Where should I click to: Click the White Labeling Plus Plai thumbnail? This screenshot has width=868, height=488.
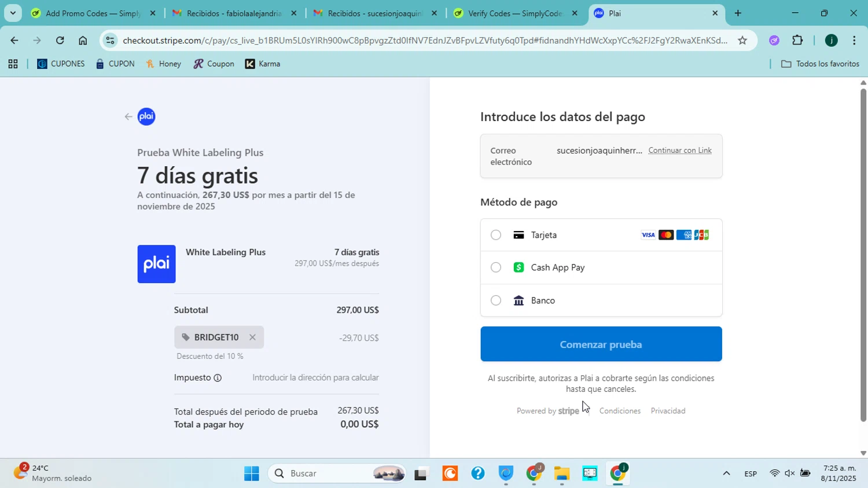pos(156,264)
